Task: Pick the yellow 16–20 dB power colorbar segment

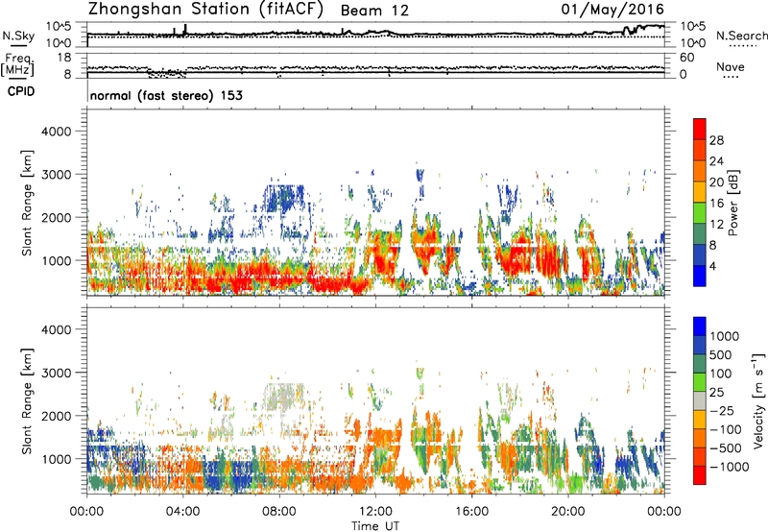Action: point(700,192)
